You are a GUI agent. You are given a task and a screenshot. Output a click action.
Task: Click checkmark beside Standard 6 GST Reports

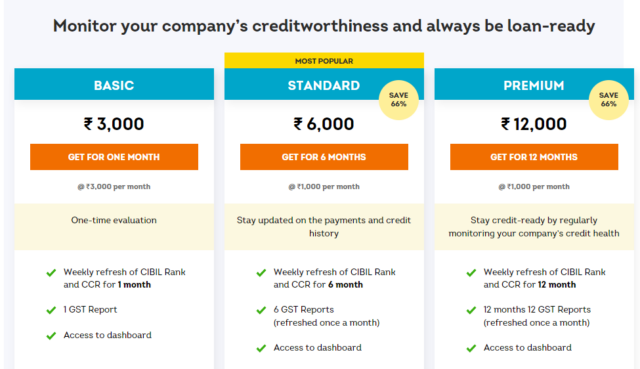tap(261, 310)
